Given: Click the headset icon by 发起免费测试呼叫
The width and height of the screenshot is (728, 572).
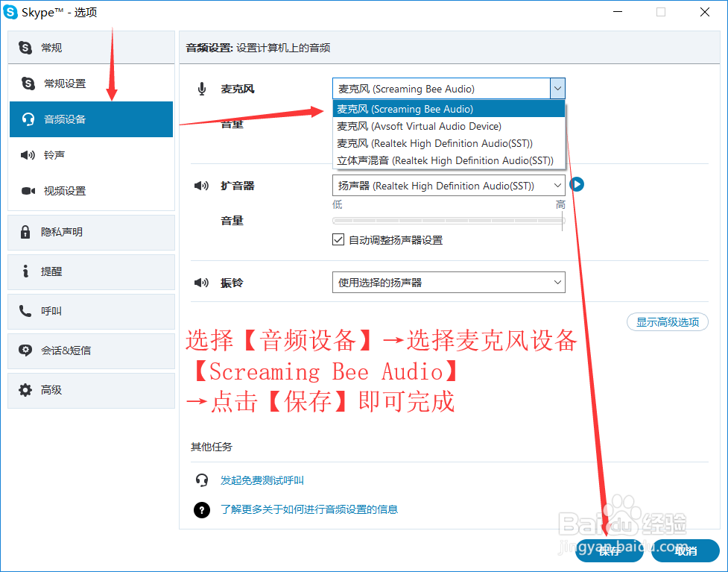Looking at the screenshot, I should [201, 480].
